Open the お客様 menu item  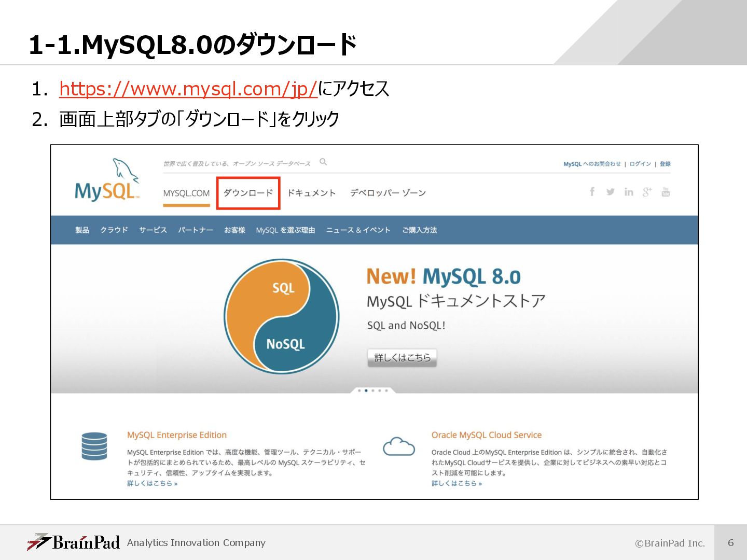pos(234,230)
